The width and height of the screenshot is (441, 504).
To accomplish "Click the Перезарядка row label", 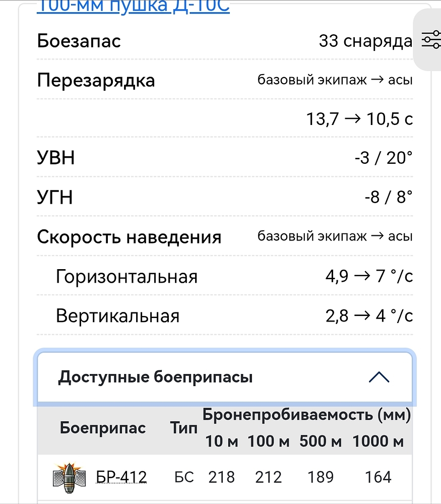I will [96, 80].
